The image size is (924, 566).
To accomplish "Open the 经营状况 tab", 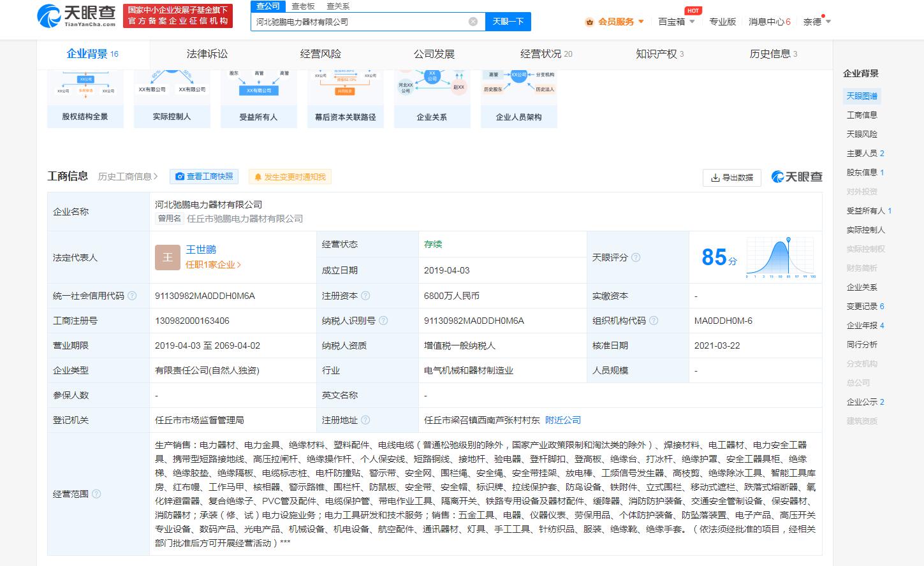I will pos(546,54).
